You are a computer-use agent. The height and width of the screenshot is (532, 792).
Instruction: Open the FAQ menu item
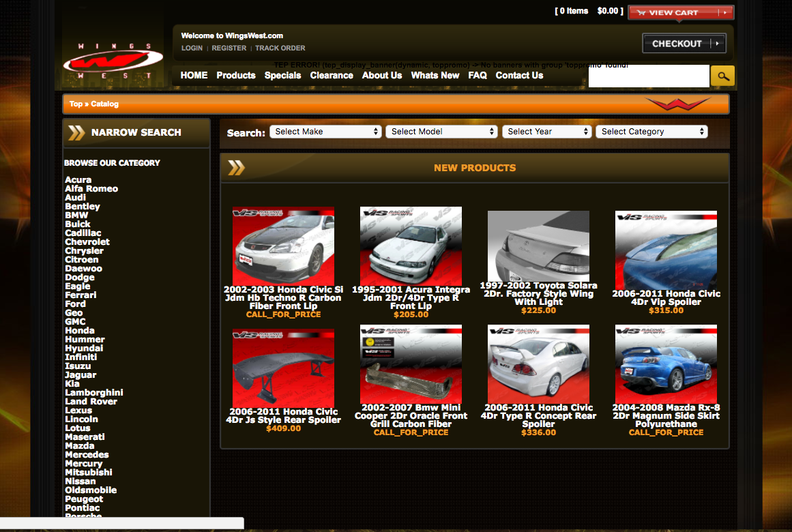click(478, 75)
